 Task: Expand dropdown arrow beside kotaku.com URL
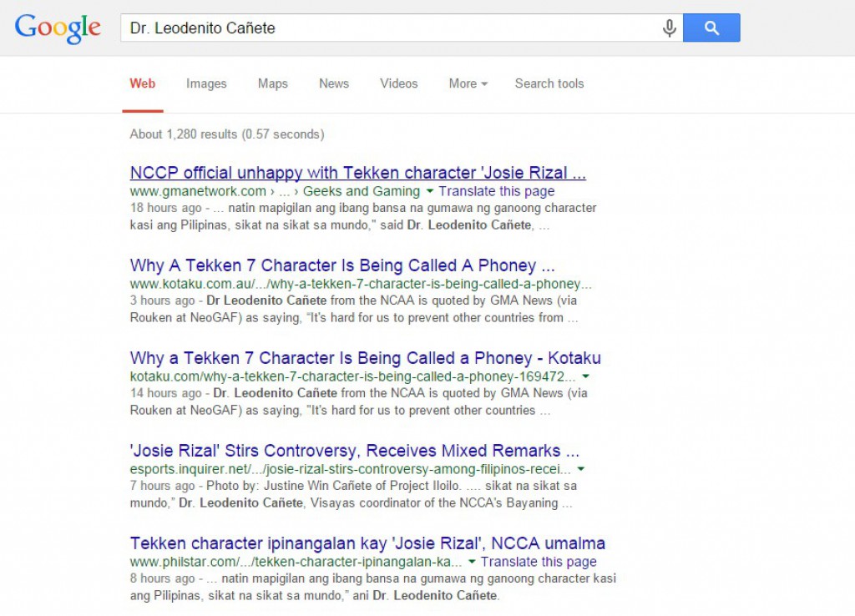585,376
